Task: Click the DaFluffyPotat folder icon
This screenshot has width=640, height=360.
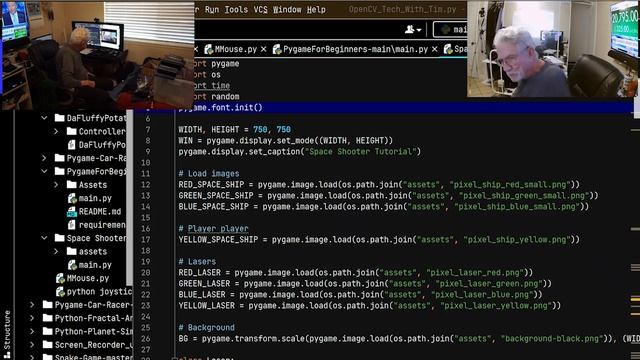Action: coord(60,118)
